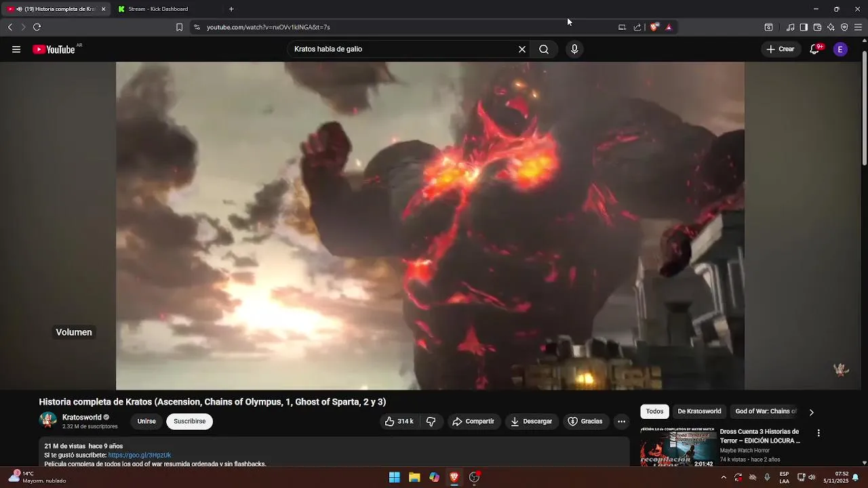This screenshot has height=488, width=868.
Task: Clear the search text with X
Action: (522, 49)
